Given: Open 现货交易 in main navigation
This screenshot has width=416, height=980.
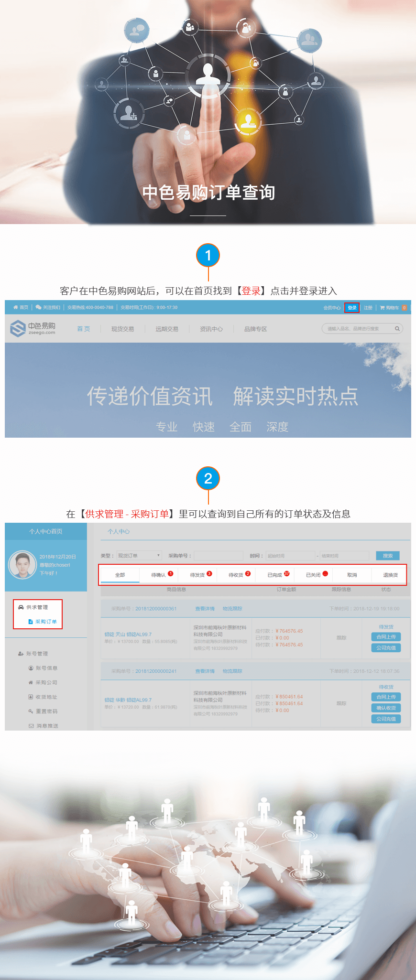Looking at the screenshot, I should pyautogui.click(x=122, y=329).
